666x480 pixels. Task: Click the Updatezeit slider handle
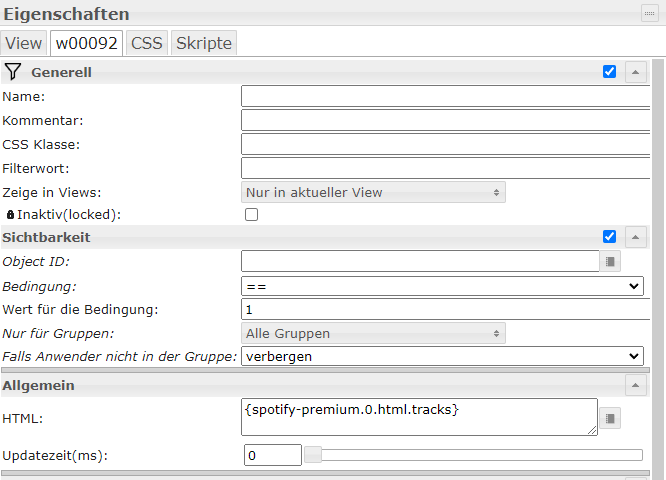pyautogui.click(x=313, y=455)
